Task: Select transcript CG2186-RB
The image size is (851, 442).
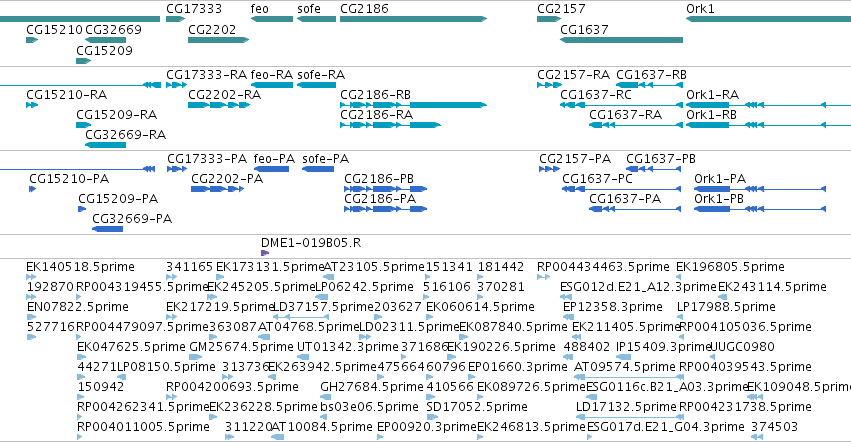Action: [414, 105]
